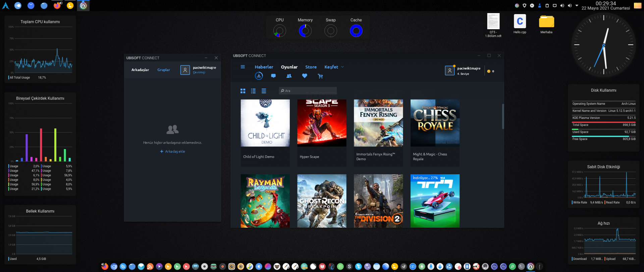Open the Ubisoft Connect icon in the dock
Viewport: 644px width, 272px height.
pyautogui.click(x=530, y=267)
